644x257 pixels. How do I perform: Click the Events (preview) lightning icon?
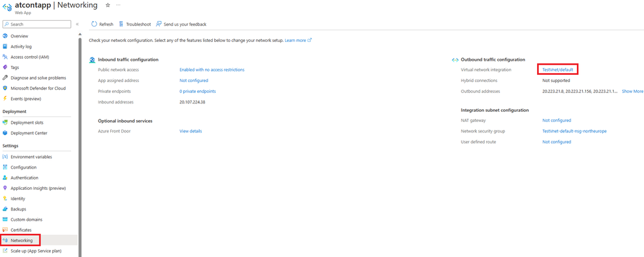tap(5, 99)
